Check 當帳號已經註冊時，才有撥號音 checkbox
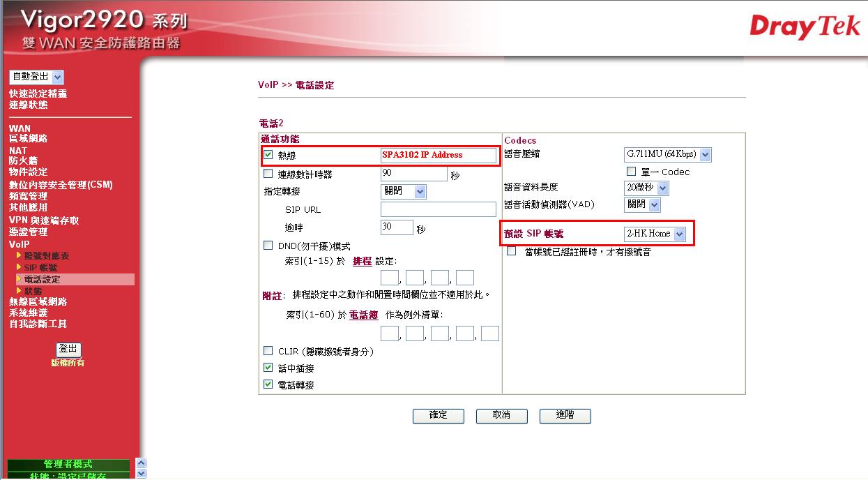The height and width of the screenshot is (480, 868). pos(512,251)
